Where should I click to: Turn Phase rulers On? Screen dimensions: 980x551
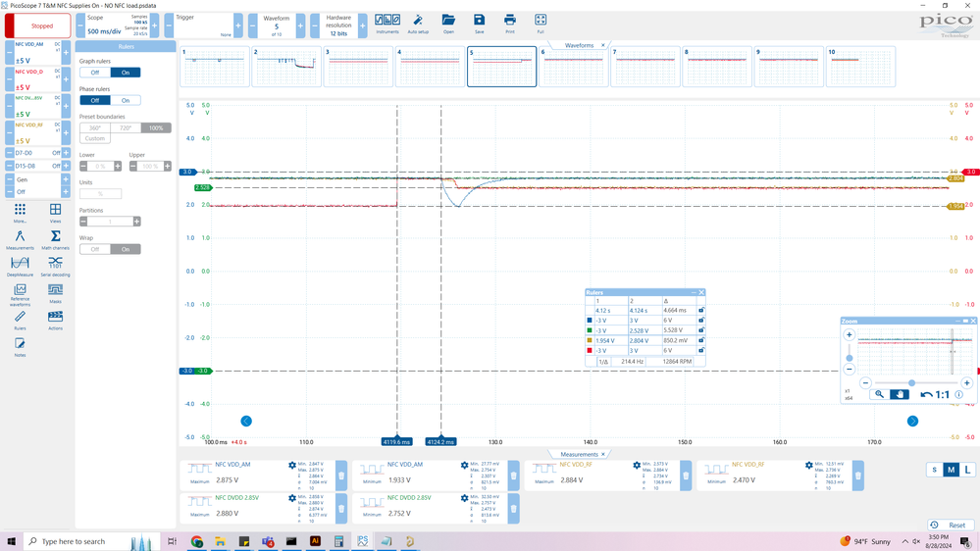[x=126, y=100]
